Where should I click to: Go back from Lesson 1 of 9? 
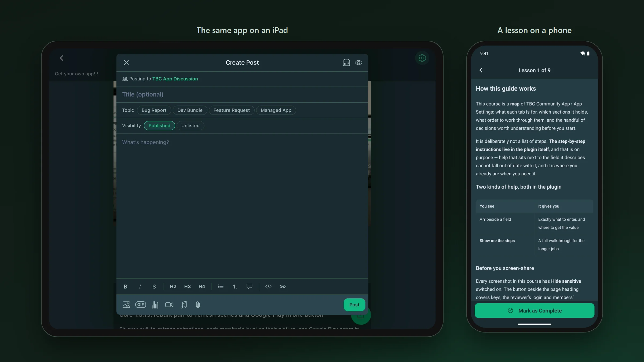[x=481, y=70]
